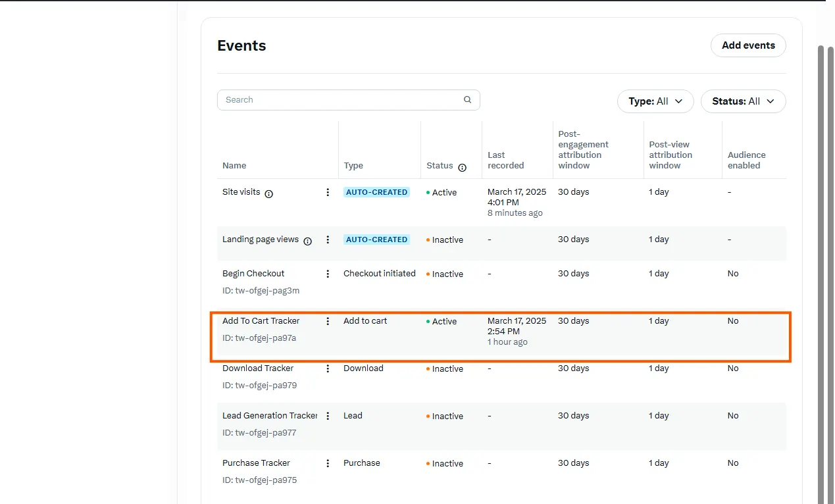This screenshot has width=835, height=504.
Task: Select the Begin Checkout event name
Action: (253, 274)
